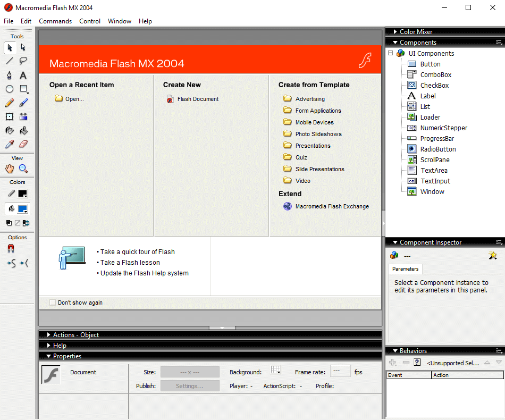The height and width of the screenshot is (420, 505).
Task: Collapse the Properties panel
Action: [48, 356]
